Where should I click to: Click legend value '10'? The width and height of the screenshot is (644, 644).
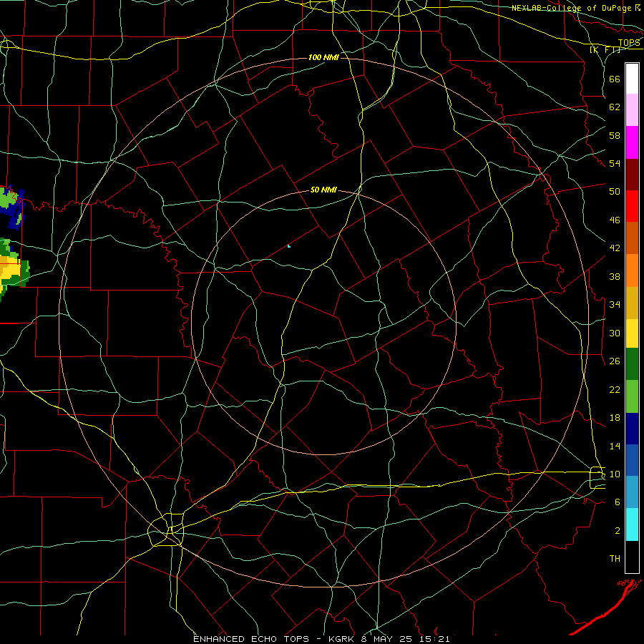[615, 474]
